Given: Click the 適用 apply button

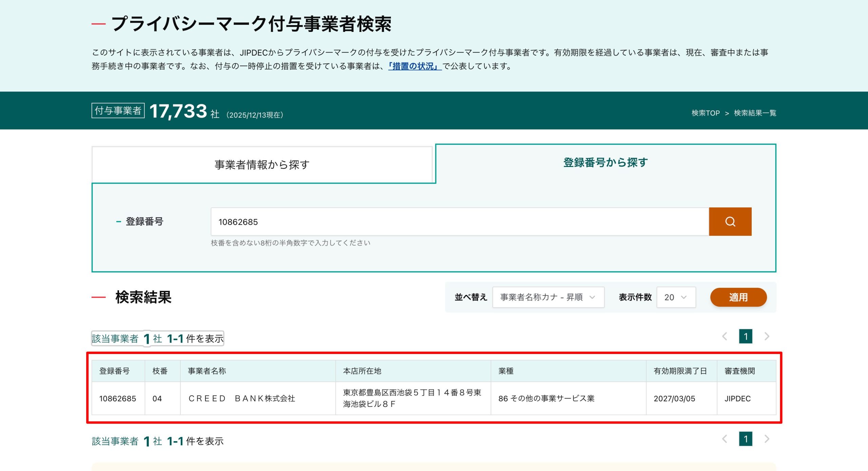Looking at the screenshot, I should click(738, 297).
